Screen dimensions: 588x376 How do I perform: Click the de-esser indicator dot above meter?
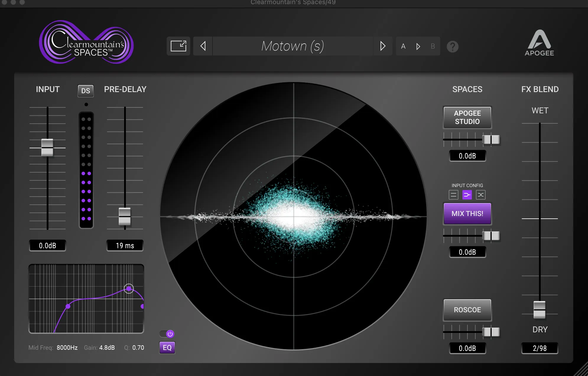click(x=86, y=104)
